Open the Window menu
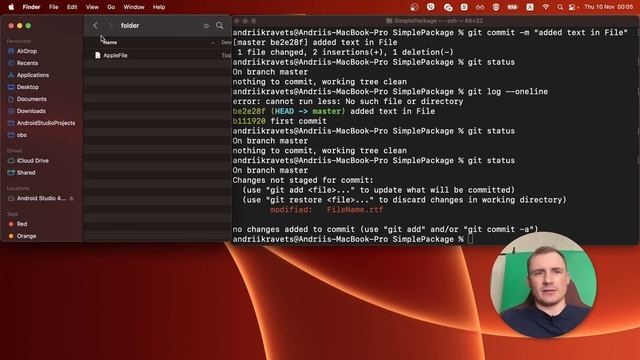Image resolution: width=640 pixels, height=360 pixels. coord(134,7)
